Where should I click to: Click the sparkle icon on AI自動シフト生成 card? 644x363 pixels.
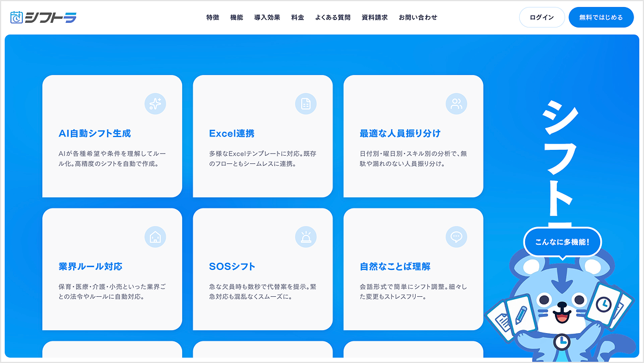coord(155,104)
